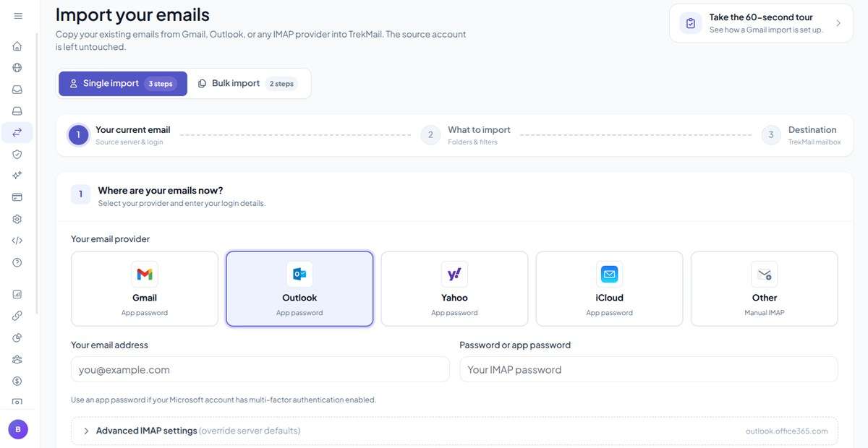The image size is (868, 448).
Task: Open the chain link icon in sidebar
Action: [x=17, y=316]
